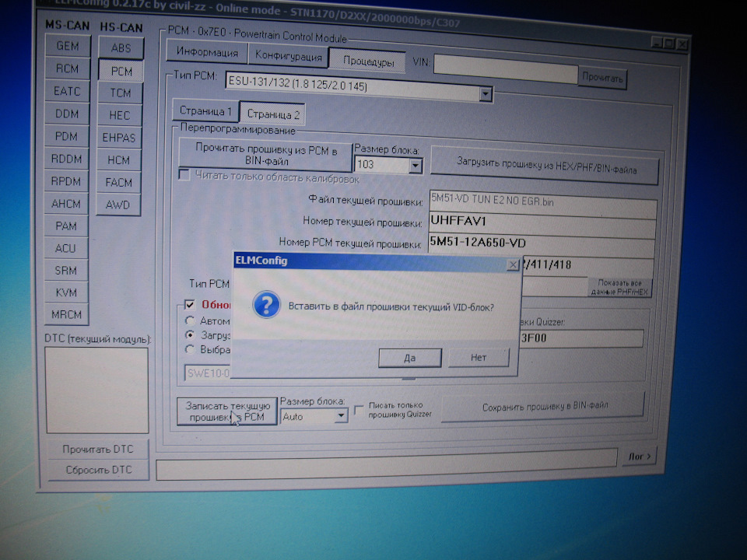Open the GEM module
Image resolution: width=747 pixels, height=560 pixels.
67,46
